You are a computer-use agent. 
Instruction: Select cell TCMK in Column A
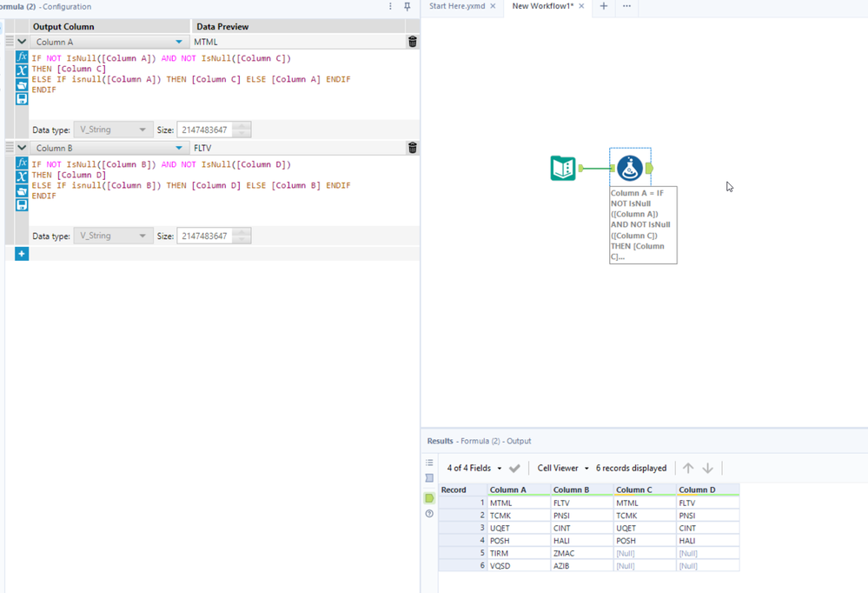coord(519,516)
